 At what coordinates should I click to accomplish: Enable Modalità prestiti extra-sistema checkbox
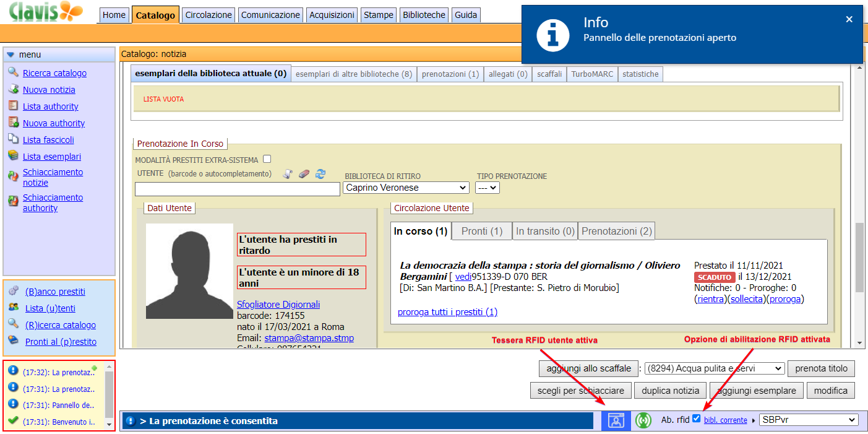[x=267, y=159]
